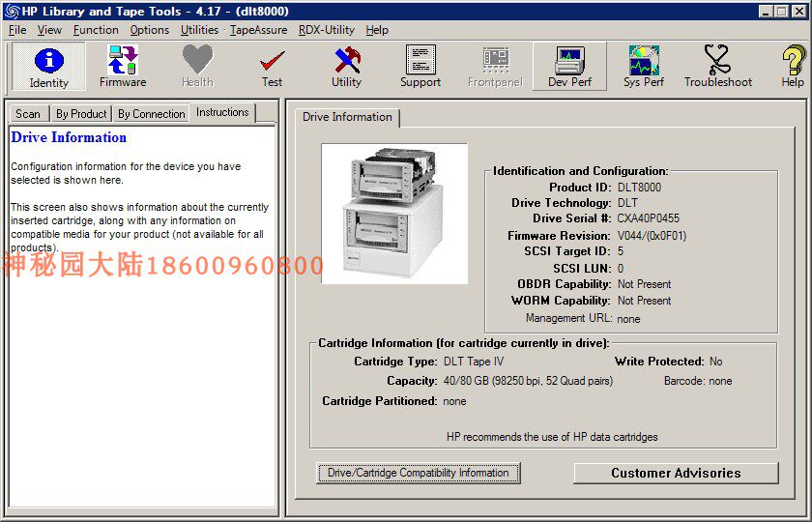Click the Cartridge Partitioned value none
Image resolution: width=812 pixels, height=522 pixels.
tap(454, 401)
